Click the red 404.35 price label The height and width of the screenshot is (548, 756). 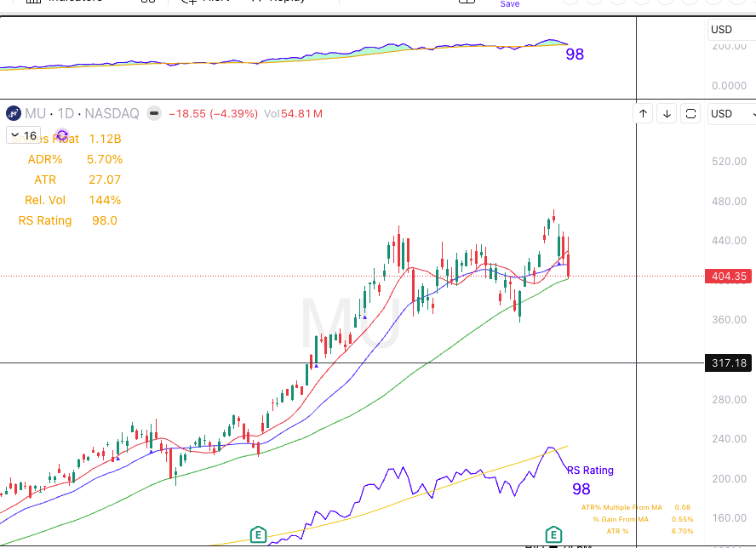pyautogui.click(x=728, y=276)
